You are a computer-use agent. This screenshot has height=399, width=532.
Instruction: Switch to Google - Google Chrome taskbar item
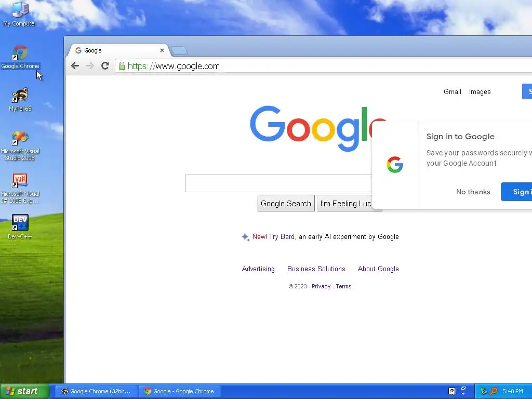[x=180, y=391]
